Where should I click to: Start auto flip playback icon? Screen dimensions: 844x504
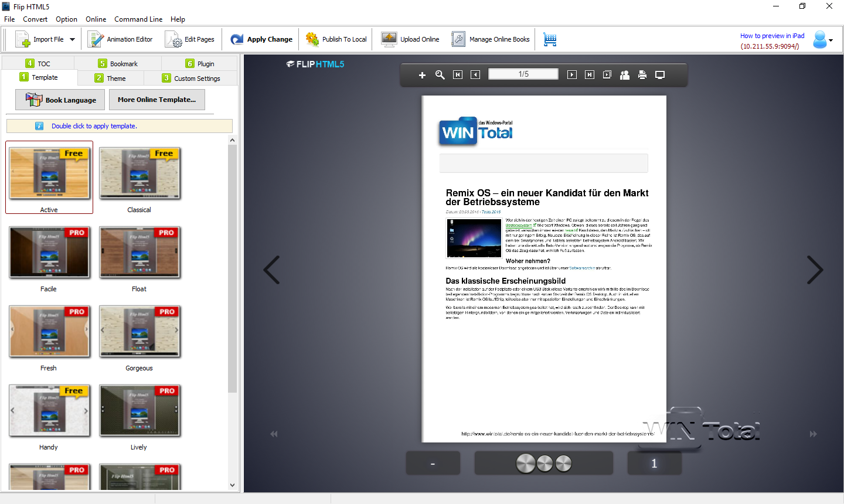607,75
